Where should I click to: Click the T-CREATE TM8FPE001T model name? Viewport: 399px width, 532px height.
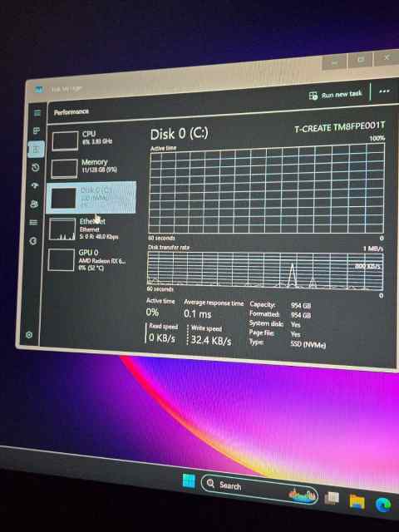click(x=340, y=127)
